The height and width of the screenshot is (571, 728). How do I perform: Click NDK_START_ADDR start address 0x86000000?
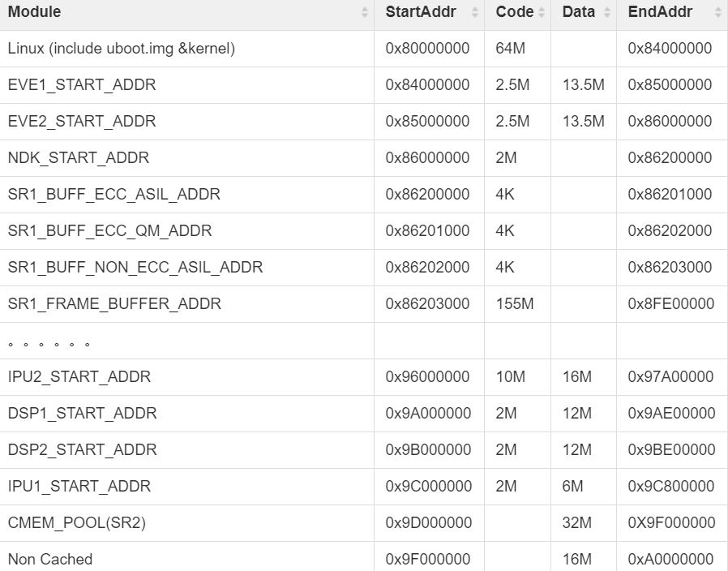click(x=427, y=158)
